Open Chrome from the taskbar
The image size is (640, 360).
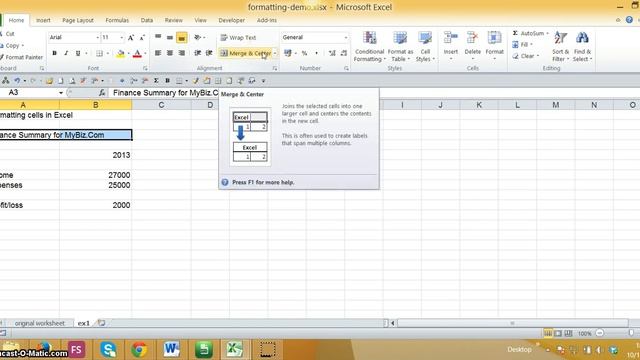[x=139, y=350]
